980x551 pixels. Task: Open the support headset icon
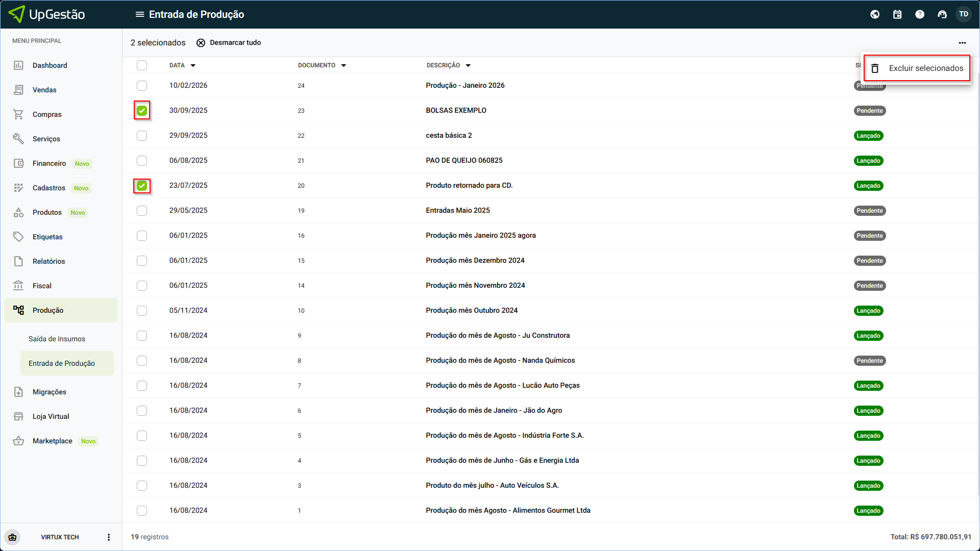(942, 14)
